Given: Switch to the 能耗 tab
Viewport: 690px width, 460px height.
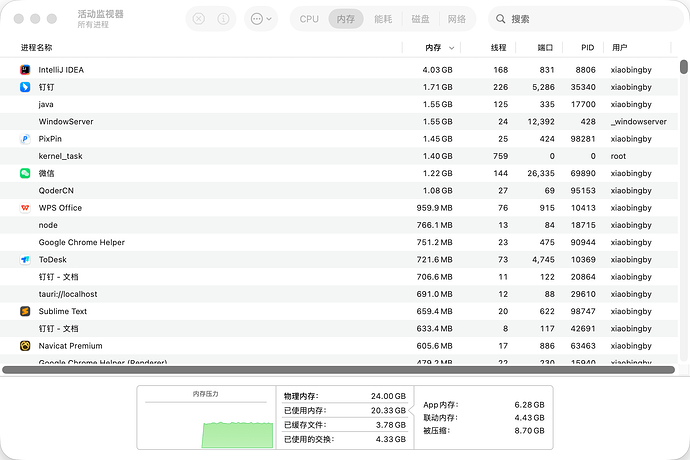Looking at the screenshot, I should coord(383,19).
